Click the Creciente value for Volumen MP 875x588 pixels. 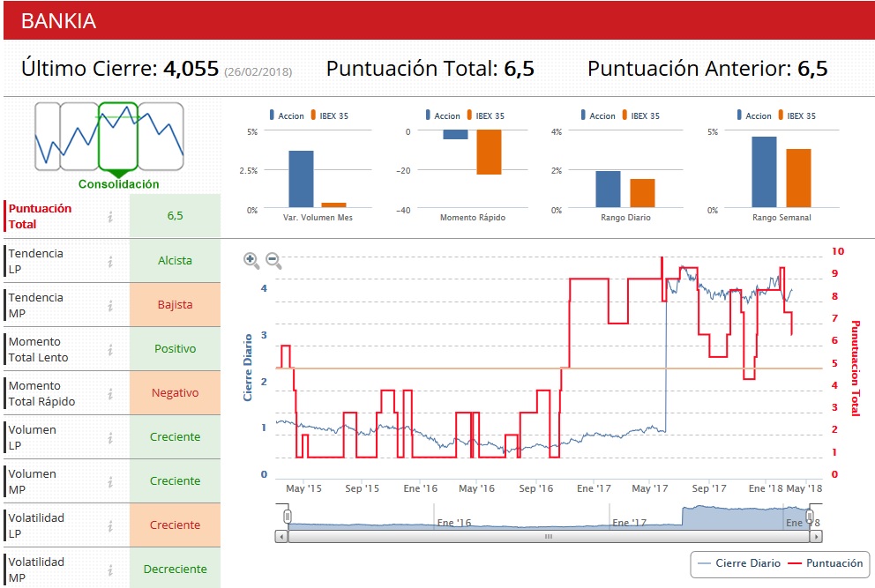click(x=175, y=480)
